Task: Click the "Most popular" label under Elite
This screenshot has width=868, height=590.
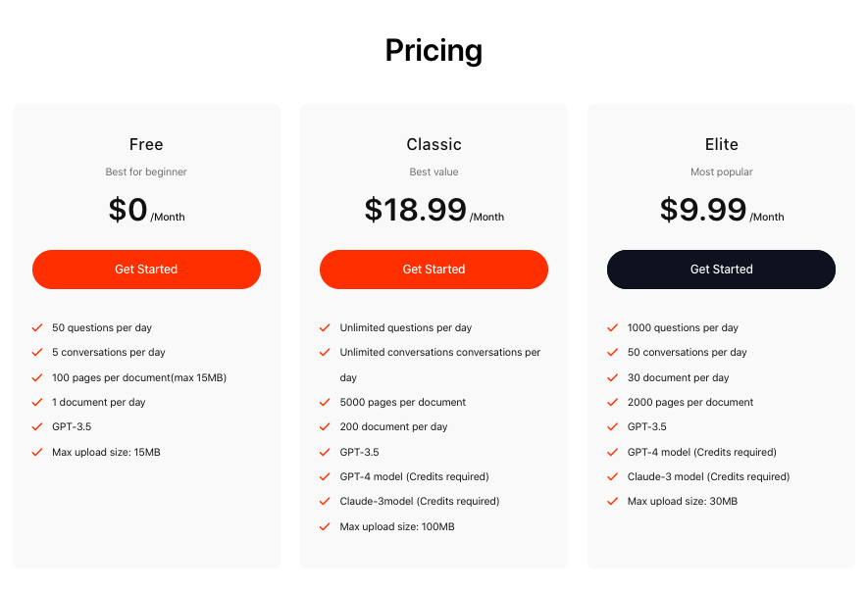Action: tap(721, 172)
